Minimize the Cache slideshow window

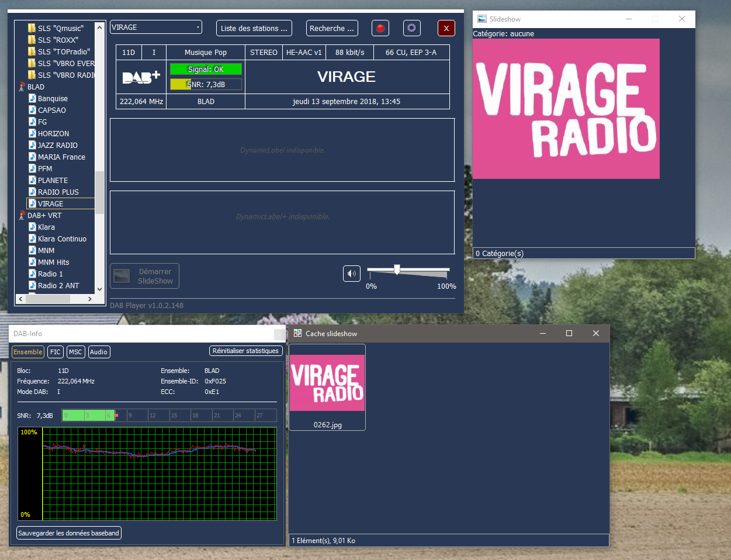pyautogui.click(x=543, y=333)
